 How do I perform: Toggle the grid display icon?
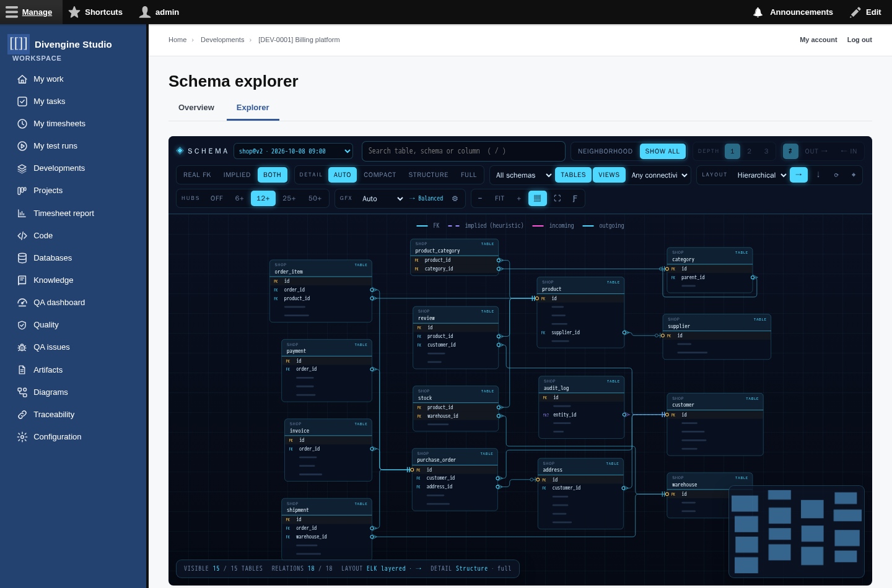(x=537, y=199)
